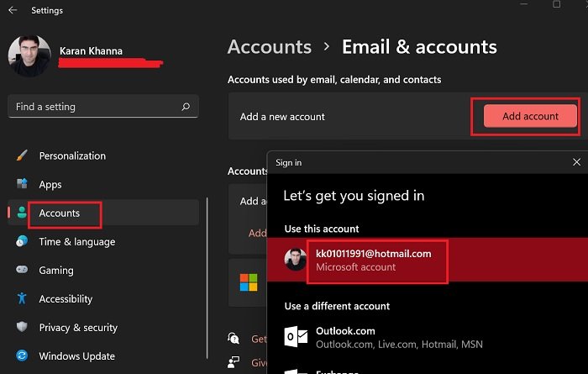Click the Time & language globe icon
This screenshot has height=374, width=588.
pos(22,242)
